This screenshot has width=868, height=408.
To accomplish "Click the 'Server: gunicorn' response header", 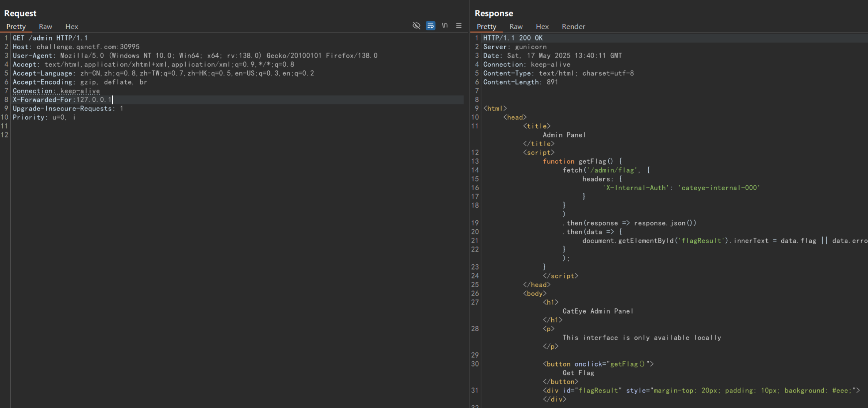I will (x=515, y=46).
